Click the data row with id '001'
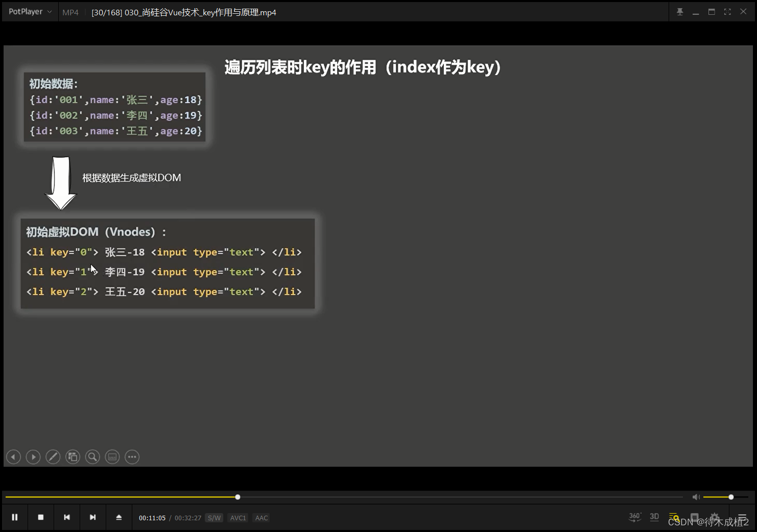The height and width of the screenshot is (532, 757). pyautogui.click(x=116, y=100)
